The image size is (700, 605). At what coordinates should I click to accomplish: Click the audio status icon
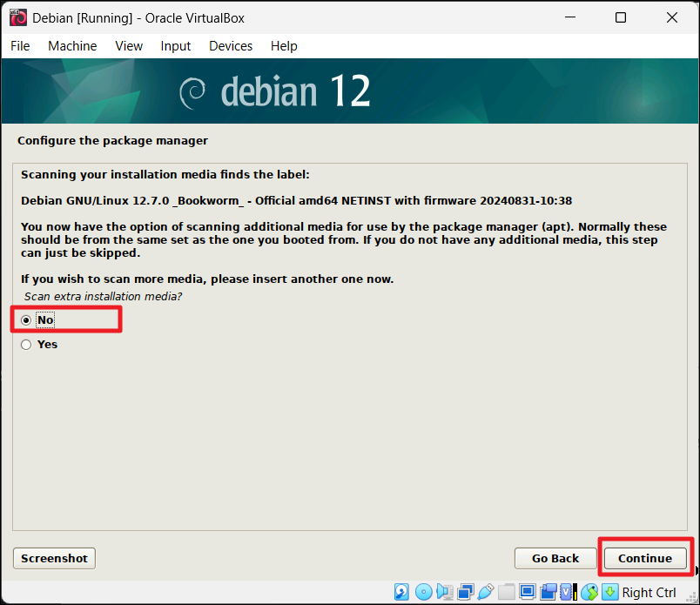point(444,591)
